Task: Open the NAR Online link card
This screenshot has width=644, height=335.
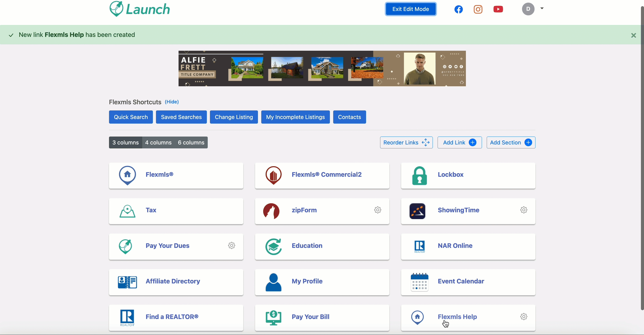Action: pos(468,247)
